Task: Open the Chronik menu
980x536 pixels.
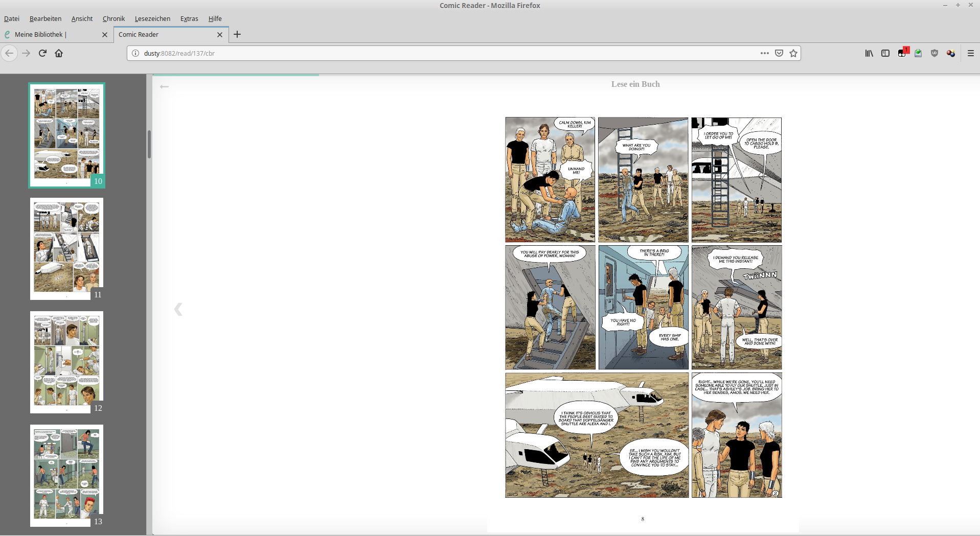Action: (x=113, y=18)
